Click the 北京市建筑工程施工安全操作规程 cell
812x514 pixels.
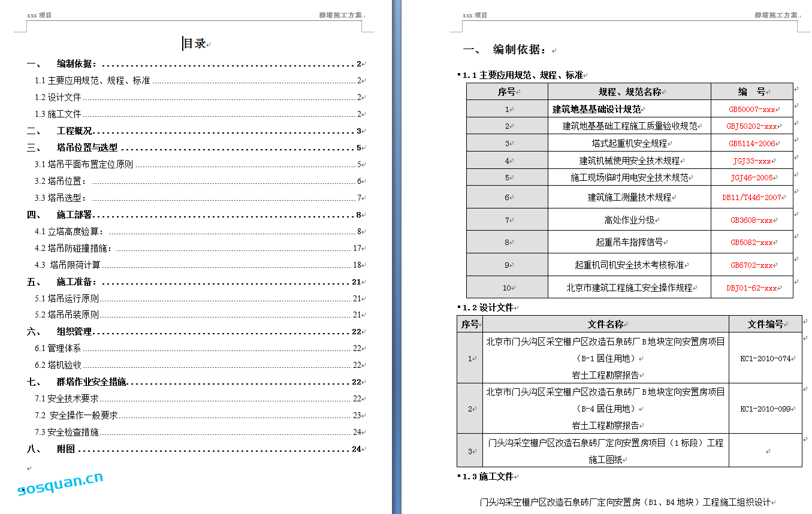pyautogui.click(x=629, y=288)
